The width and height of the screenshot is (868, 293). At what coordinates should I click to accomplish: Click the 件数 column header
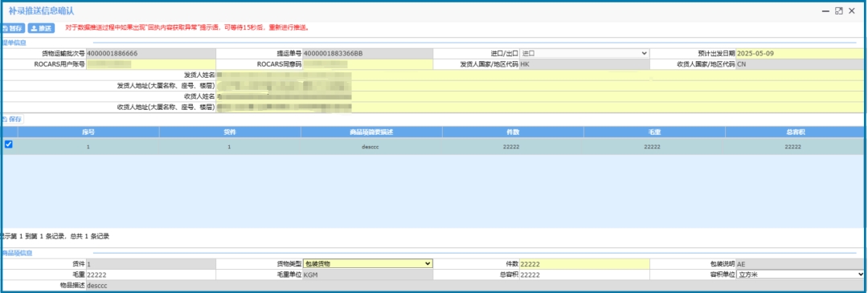[513, 132]
